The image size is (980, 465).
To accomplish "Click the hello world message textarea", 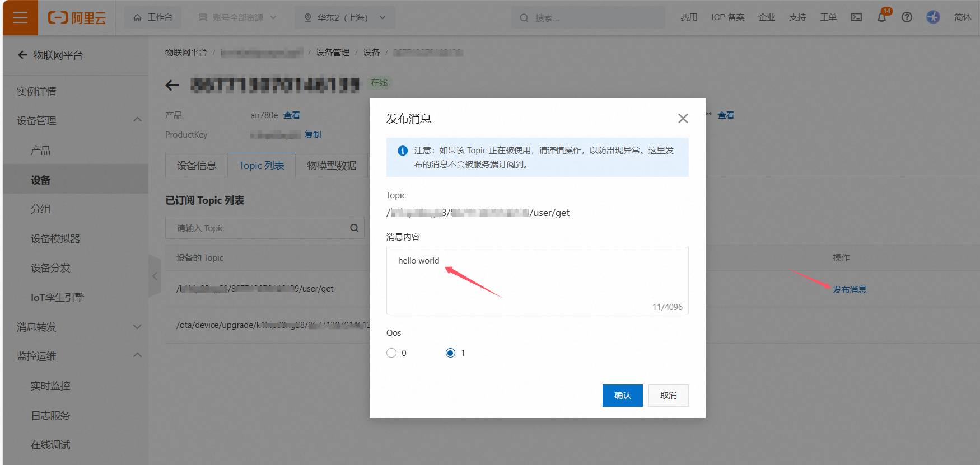I will pyautogui.click(x=538, y=280).
